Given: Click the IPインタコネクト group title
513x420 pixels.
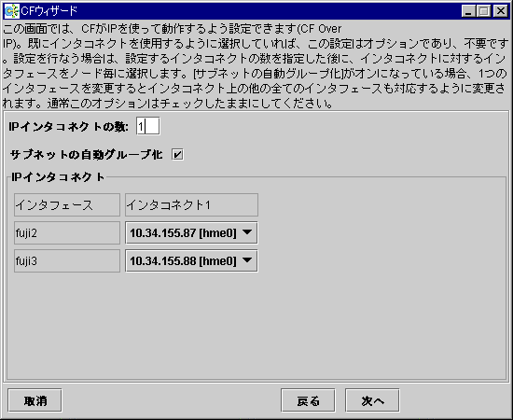Looking at the screenshot, I should click(x=58, y=177).
